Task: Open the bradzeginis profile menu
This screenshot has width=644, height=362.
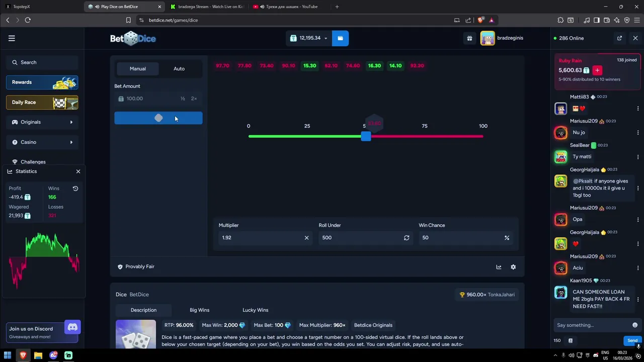Action: click(x=502, y=38)
